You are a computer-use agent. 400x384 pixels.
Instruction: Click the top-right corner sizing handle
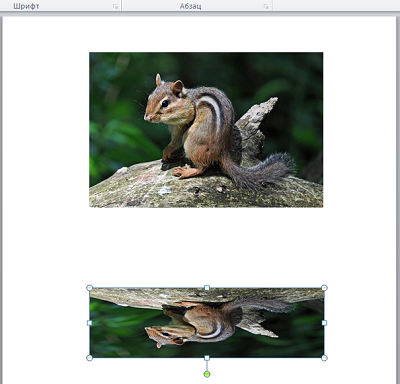point(324,288)
